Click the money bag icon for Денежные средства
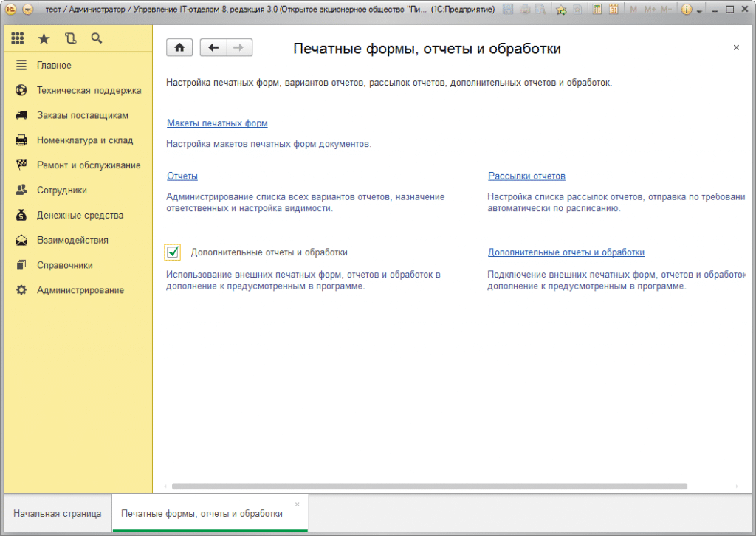Image resolution: width=756 pixels, height=536 pixels. (21, 215)
